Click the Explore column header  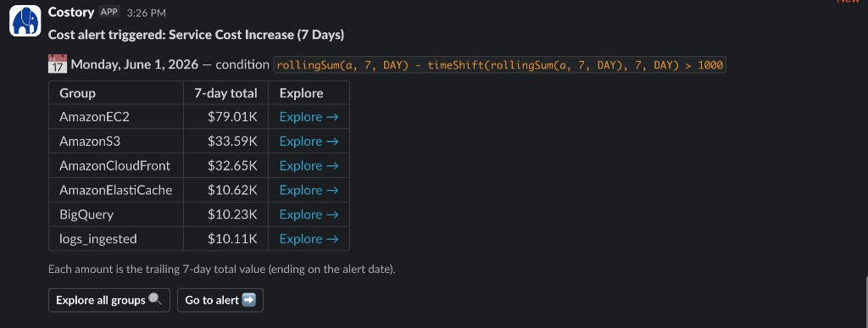point(309,93)
